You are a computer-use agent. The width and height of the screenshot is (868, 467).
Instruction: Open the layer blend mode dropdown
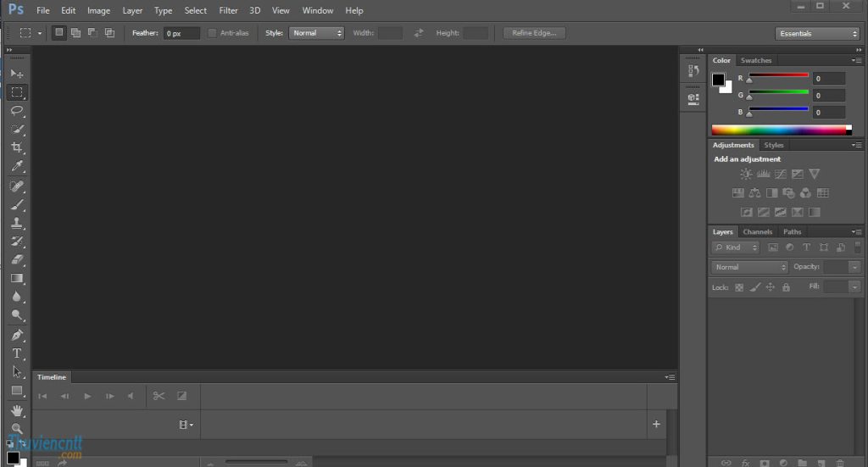point(749,267)
